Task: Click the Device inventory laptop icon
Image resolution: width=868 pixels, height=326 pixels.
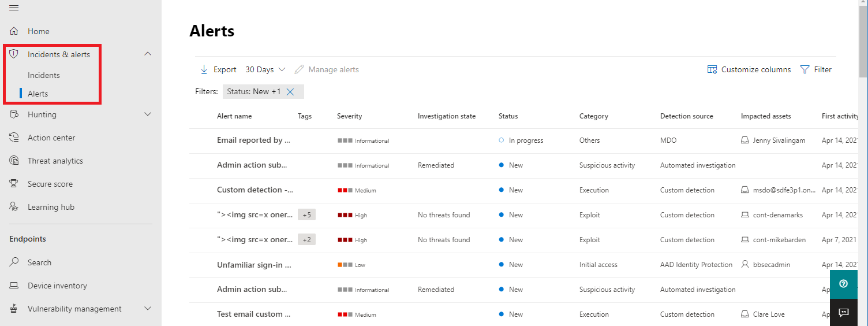Action: [x=14, y=286]
